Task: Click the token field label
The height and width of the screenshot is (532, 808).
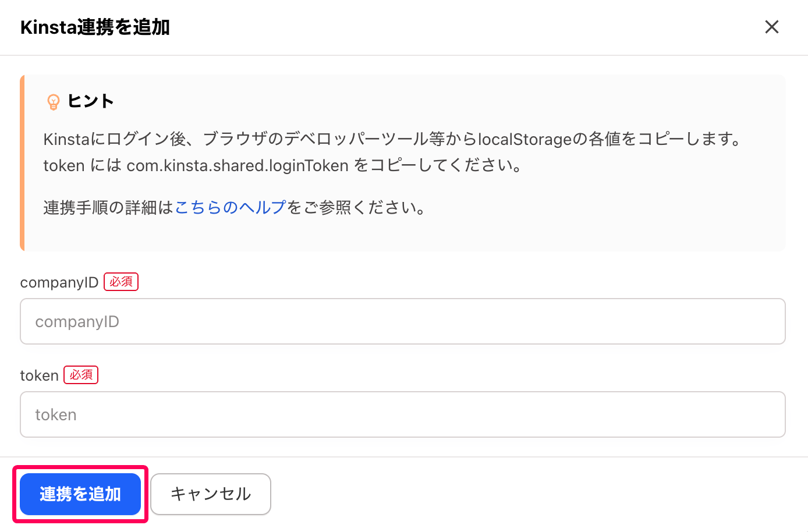Action: click(40, 375)
